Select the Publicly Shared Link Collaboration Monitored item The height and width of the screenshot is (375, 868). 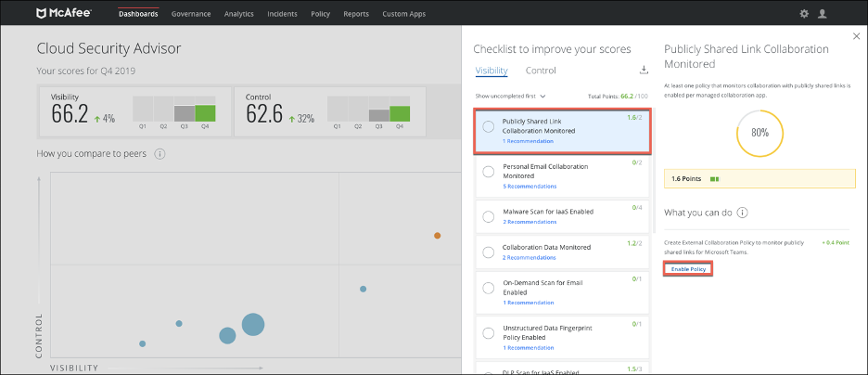coord(562,131)
